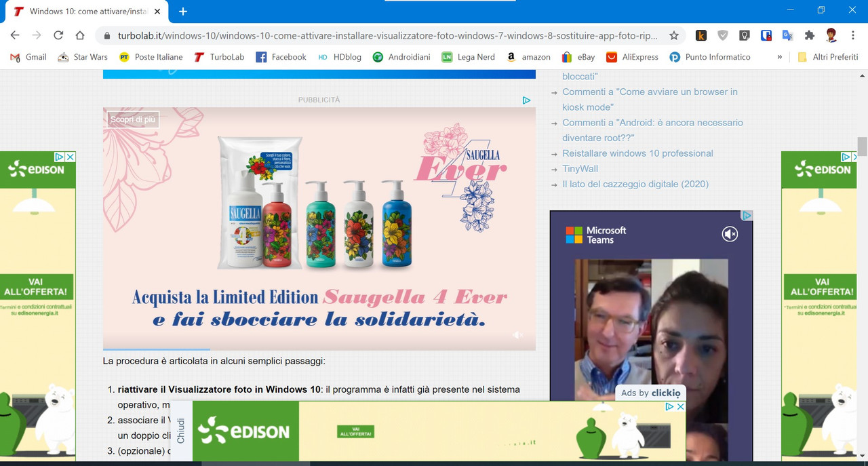Click the browser forward arrow

click(x=37, y=35)
